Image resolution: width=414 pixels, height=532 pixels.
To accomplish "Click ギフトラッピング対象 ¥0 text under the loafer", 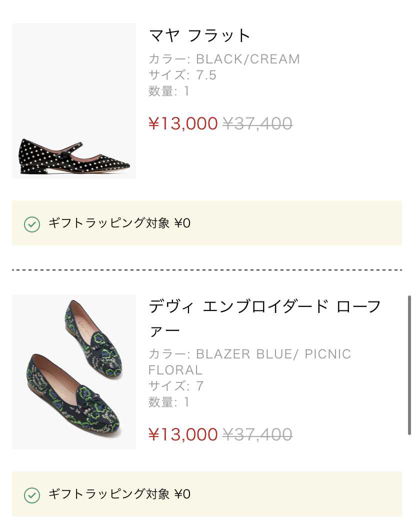I will coord(119,494).
